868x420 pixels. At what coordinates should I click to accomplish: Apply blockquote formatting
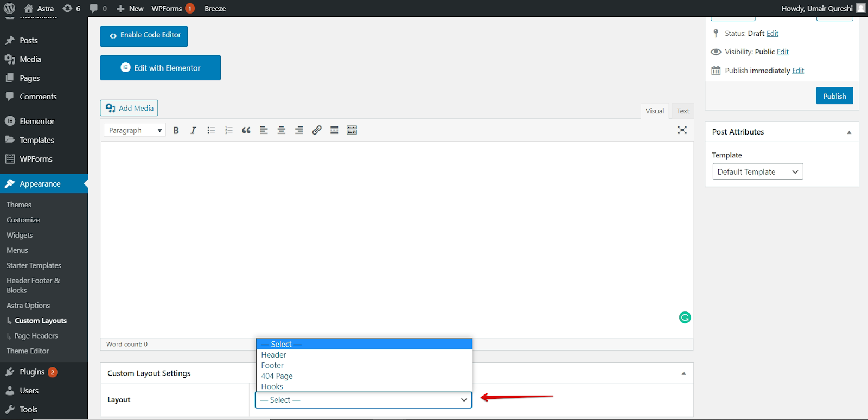click(246, 130)
